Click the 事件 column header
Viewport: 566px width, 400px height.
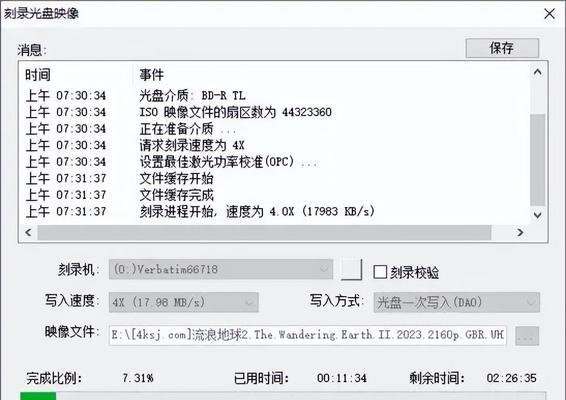(152, 75)
